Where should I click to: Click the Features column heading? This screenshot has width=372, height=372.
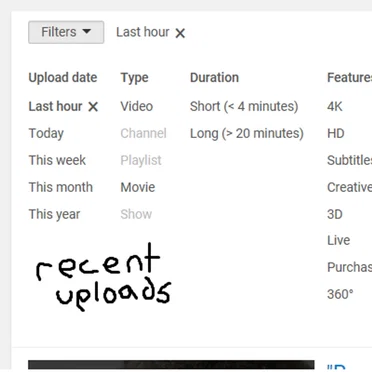click(x=349, y=78)
